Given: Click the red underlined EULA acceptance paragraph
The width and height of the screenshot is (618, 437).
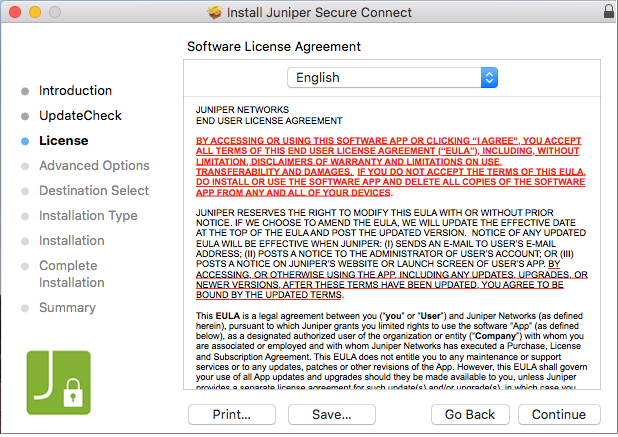Looking at the screenshot, I should point(388,166).
